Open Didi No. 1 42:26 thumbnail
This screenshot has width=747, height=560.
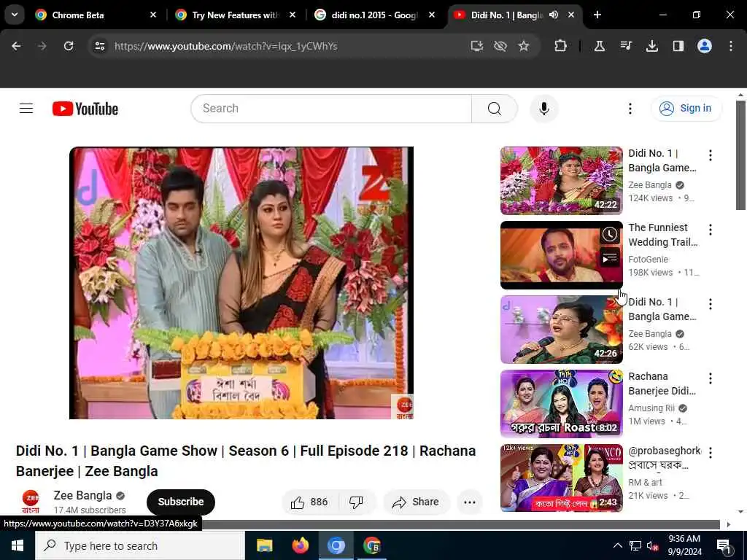[561, 329]
